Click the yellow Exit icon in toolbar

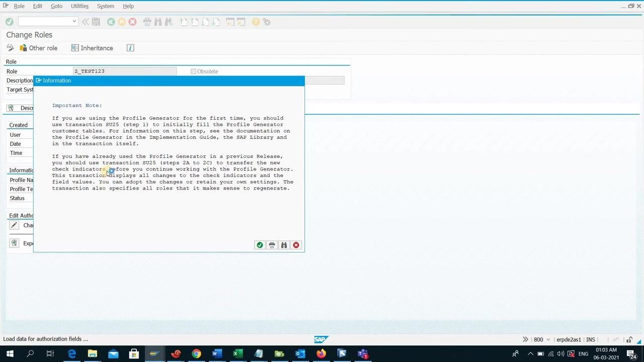coord(122,22)
